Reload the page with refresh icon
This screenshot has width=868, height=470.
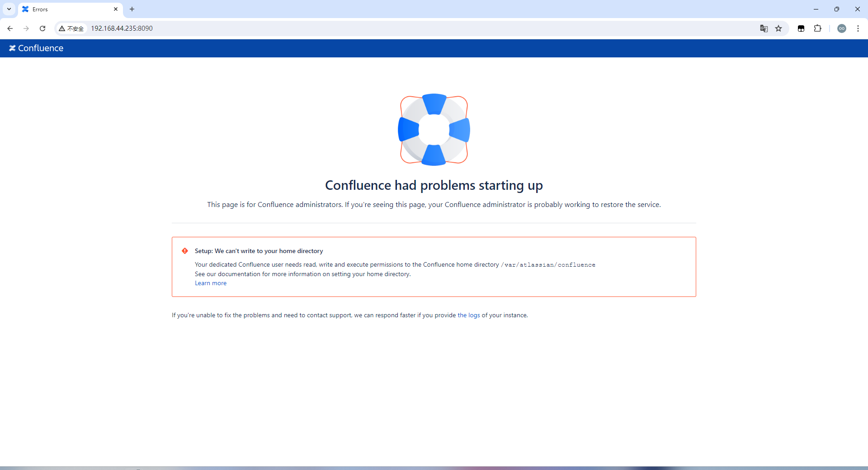coord(42,28)
